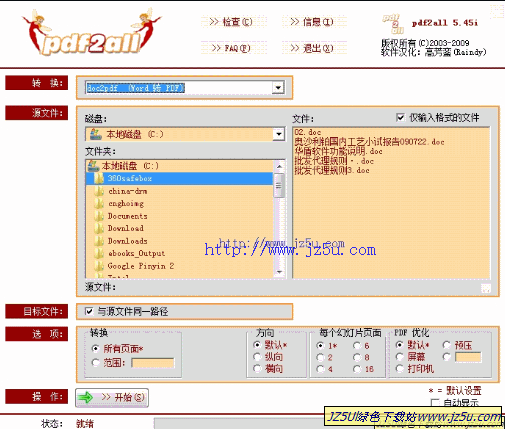Open the conversion type dropdown arrow

click(x=278, y=88)
